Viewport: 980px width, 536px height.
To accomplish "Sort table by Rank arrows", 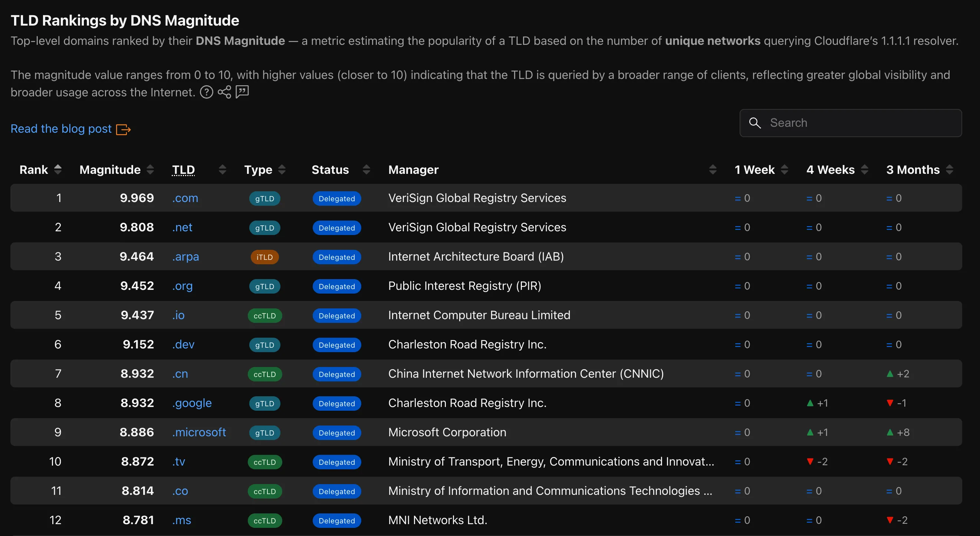I will [58, 169].
